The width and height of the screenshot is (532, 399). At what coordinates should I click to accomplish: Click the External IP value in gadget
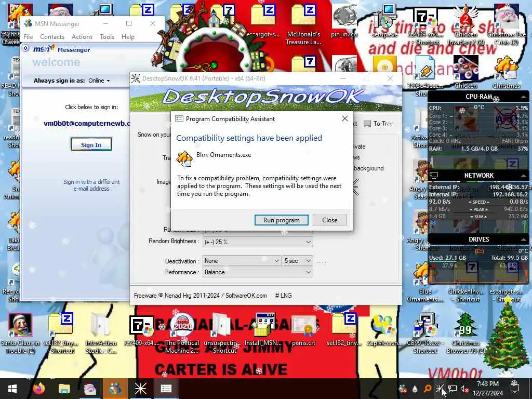coord(508,187)
